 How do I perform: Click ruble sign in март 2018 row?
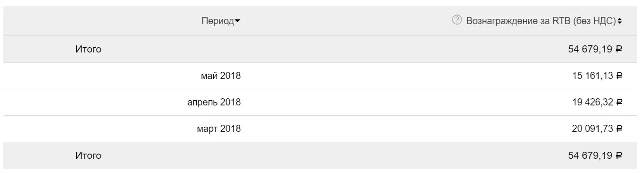click(x=619, y=129)
